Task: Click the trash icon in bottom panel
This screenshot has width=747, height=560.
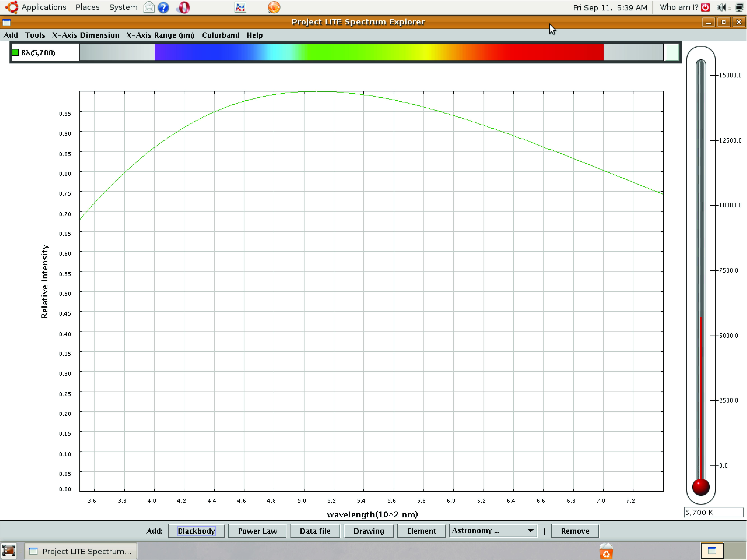Action: 606,551
